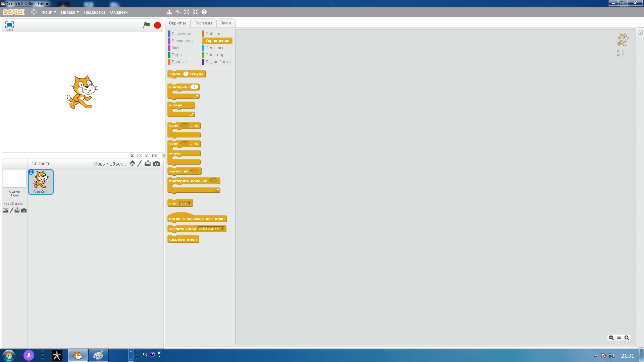Select the Данные block category
The image size is (644, 362).
point(179,62)
